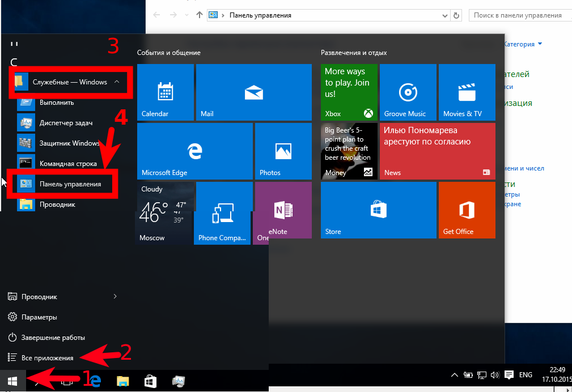Image resolution: width=572 pixels, height=392 pixels.
Task: Click the control panel search field
Action: point(519,15)
